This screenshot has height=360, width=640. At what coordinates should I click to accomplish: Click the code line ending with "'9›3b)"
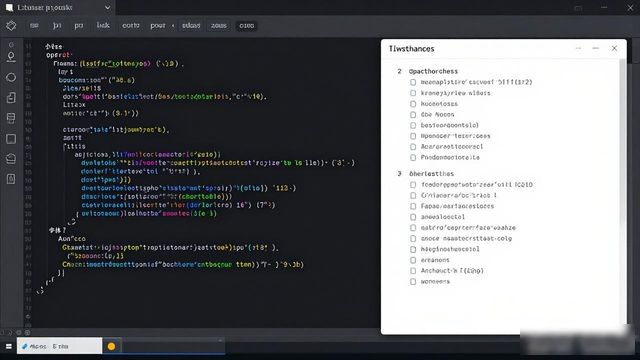[183, 264]
